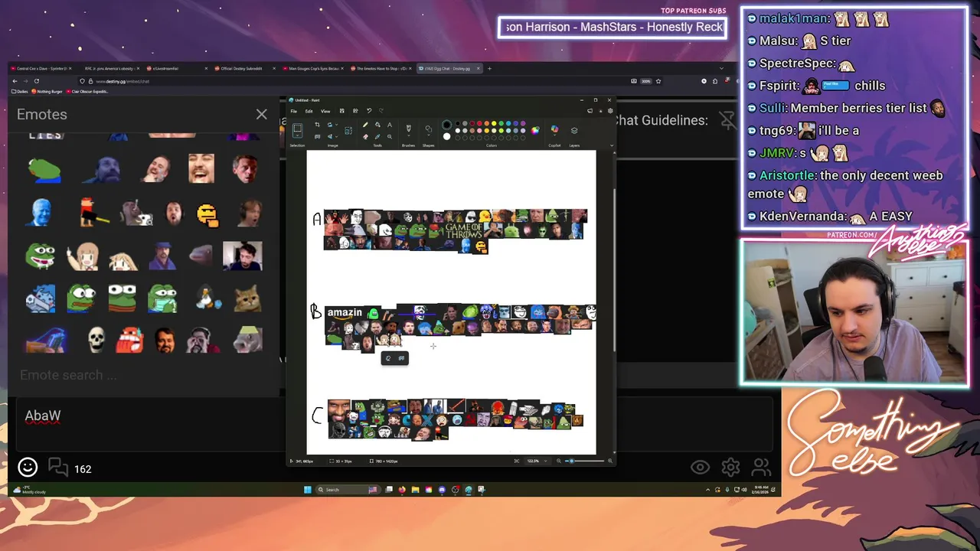Click the Emote search field

pos(142,375)
